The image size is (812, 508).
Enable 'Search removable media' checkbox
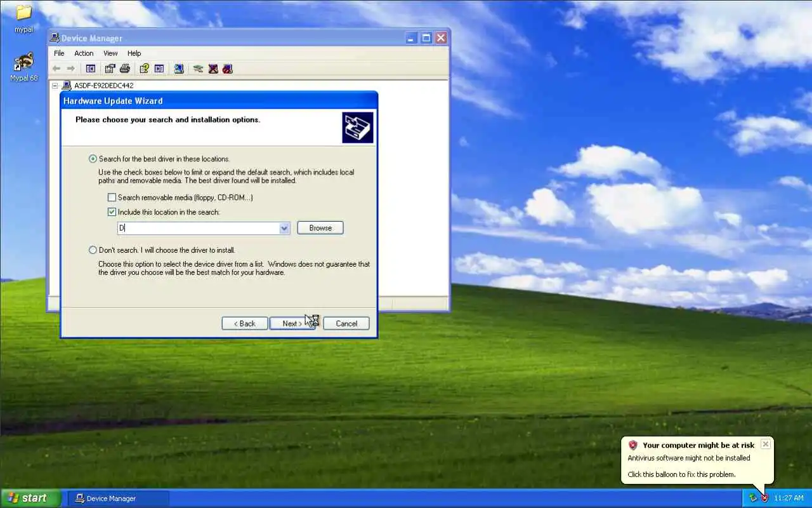pos(112,197)
